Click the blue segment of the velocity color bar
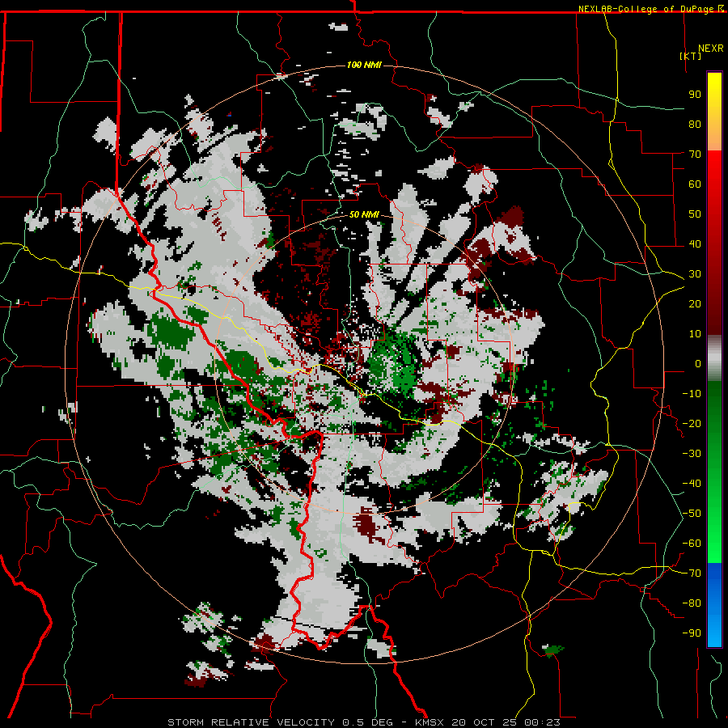This screenshot has width=728, height=728. (x=714, y=604)
